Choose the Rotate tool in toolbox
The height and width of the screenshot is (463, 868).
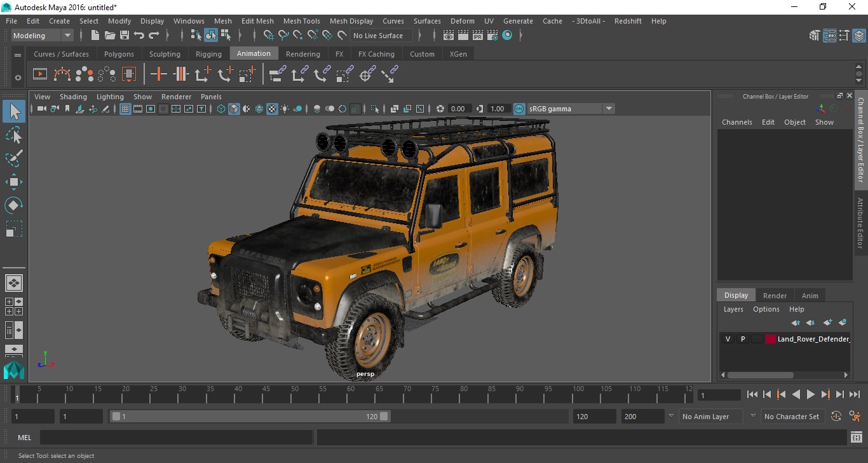pos(14,205)
